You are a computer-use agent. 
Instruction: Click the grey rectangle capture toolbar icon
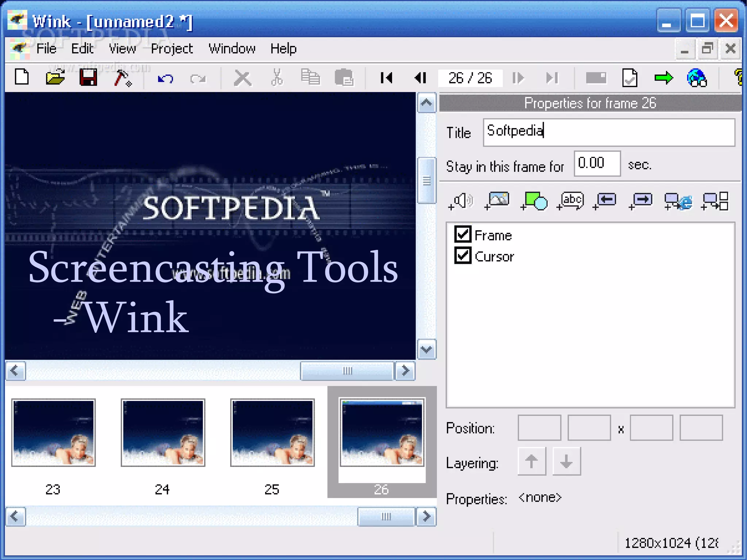pyautogui.click(x=596, y=78)
